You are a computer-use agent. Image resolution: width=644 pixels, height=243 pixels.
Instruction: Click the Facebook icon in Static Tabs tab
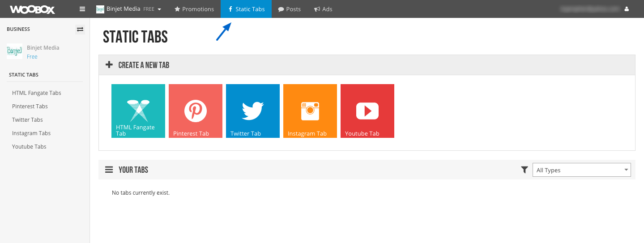coord(230,9)
